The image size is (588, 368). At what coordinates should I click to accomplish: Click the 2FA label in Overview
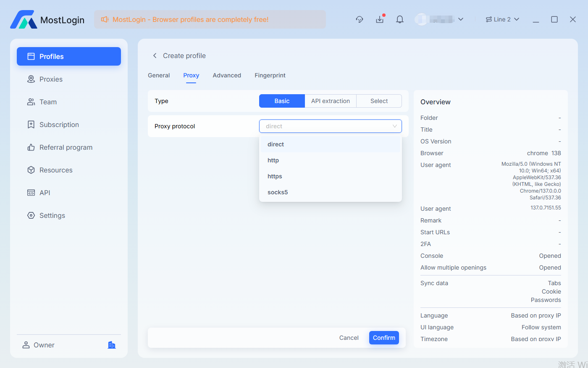click(425, 244)
